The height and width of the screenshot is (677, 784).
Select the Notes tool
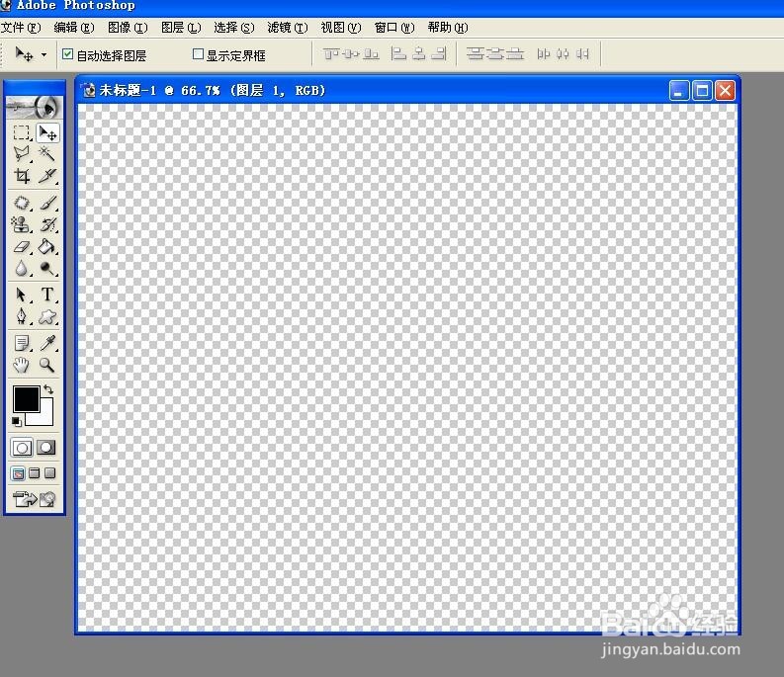[x=21, y=343]
